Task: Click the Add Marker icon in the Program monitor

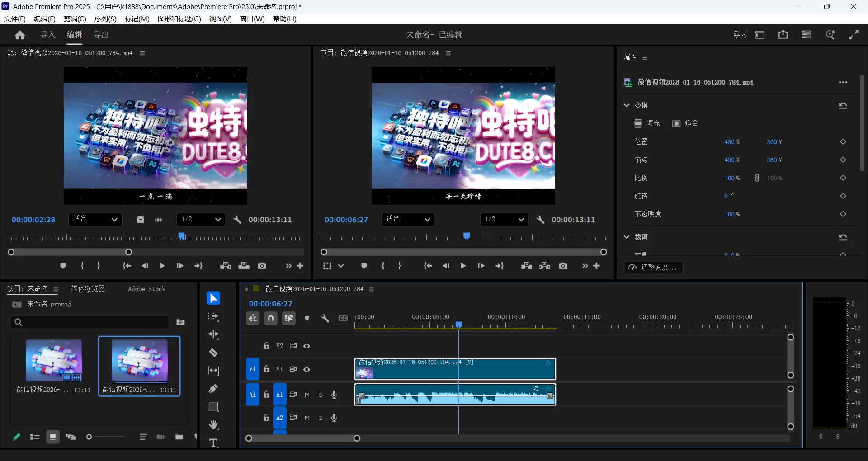Action: [364, 266]
